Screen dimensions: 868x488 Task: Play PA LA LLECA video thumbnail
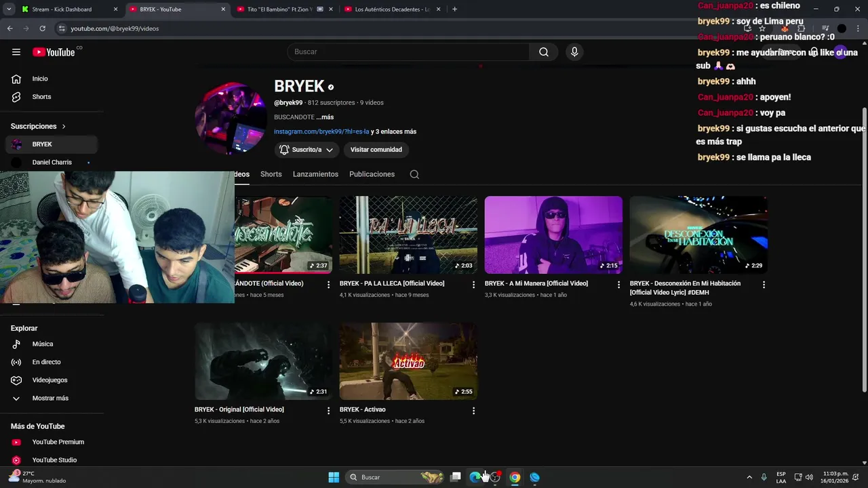pyautogui.click(x=408, y=235)
